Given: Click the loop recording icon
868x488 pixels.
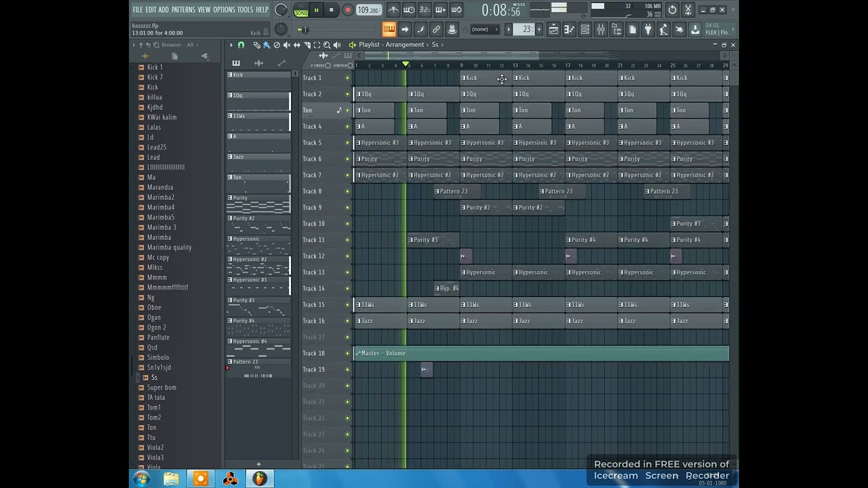Looking at the screenshot, I should point(456,10).
